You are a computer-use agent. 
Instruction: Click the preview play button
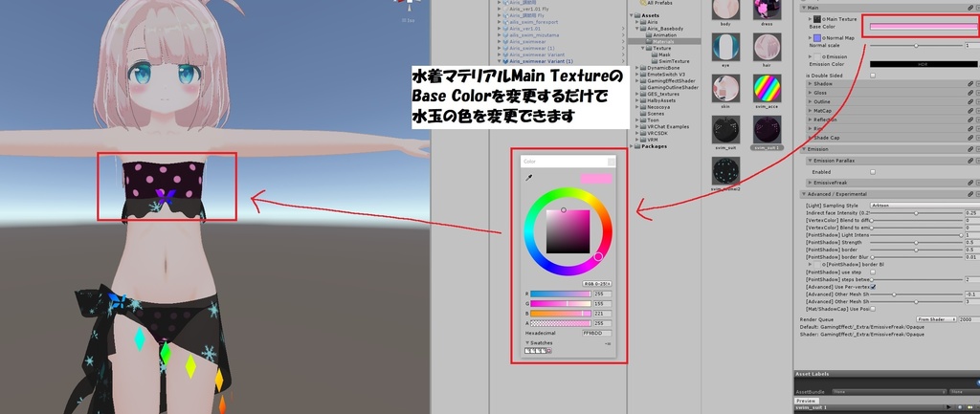pos(950,407)
